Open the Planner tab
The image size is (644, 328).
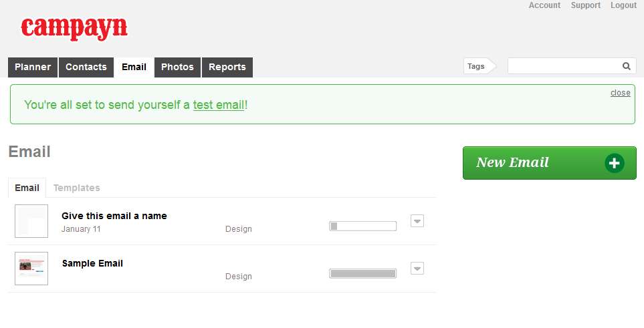(x=33, y=67)
